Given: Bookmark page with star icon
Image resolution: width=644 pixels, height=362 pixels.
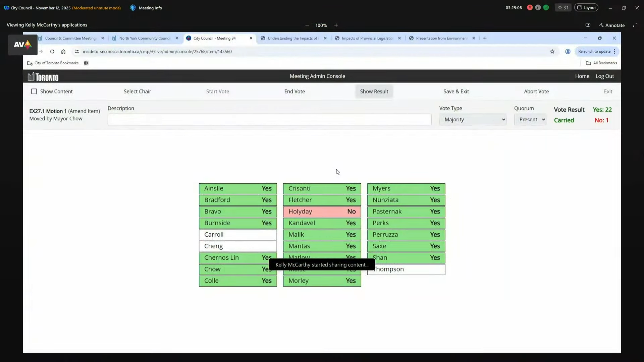Looking at the screenshot, I should pos(552,51).
